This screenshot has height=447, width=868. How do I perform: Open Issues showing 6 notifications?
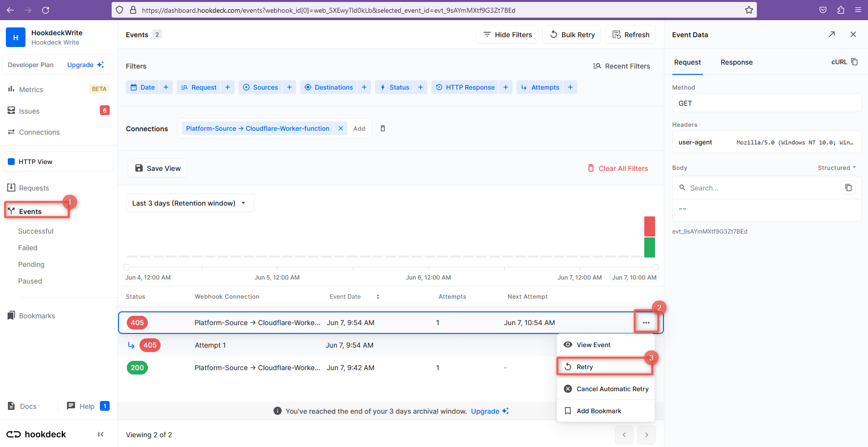(x=28, y=111)
